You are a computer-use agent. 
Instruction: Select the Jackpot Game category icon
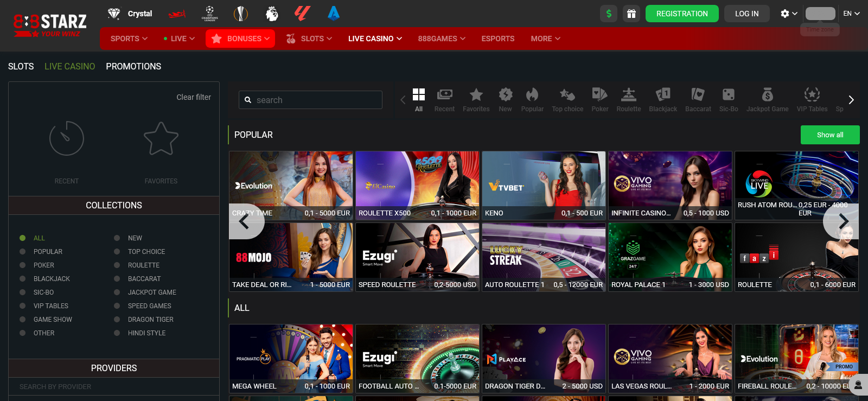click(x=767, y=100)
